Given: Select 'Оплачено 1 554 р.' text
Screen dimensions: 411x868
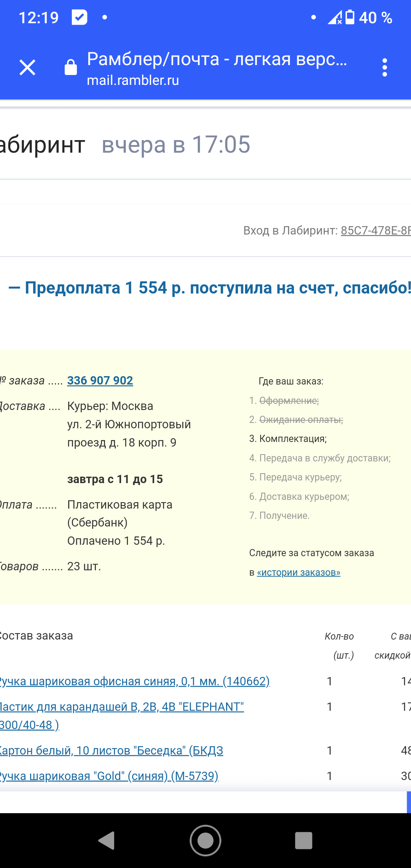Looking at the screenshot, I should 116,541.
